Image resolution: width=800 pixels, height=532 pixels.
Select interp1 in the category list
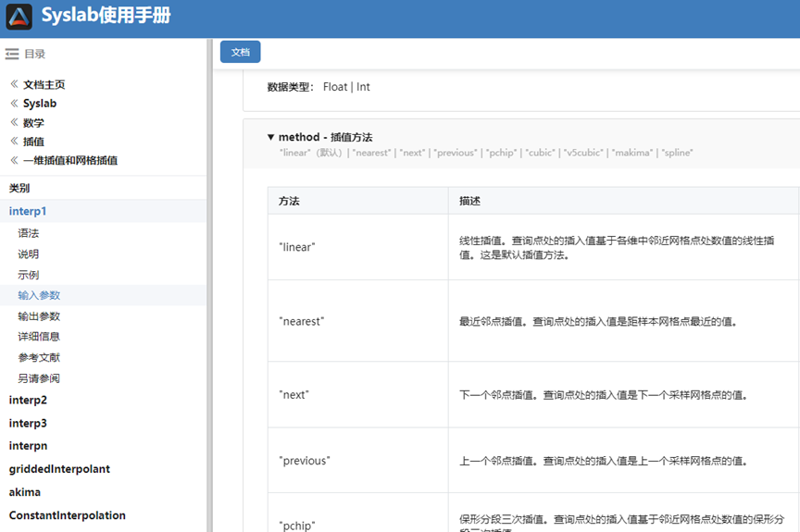pos(103,211)
